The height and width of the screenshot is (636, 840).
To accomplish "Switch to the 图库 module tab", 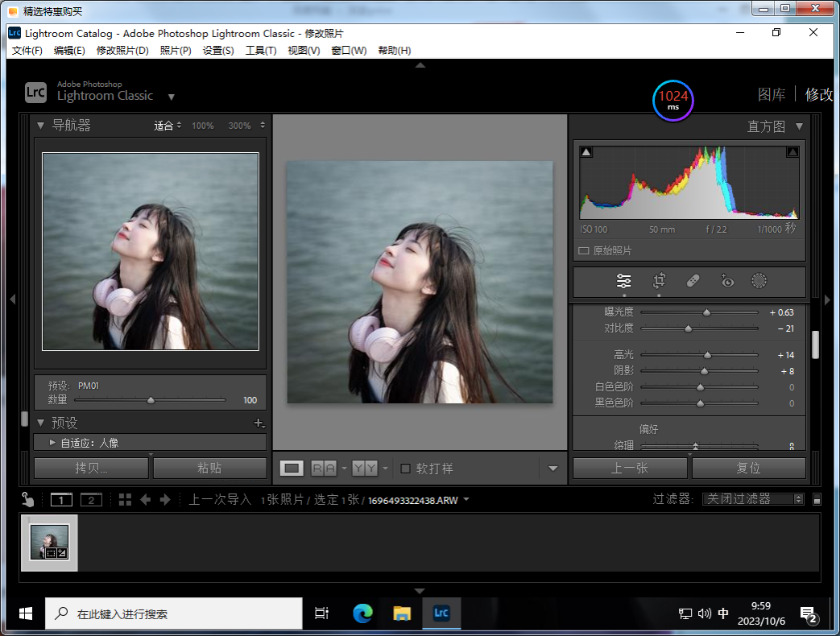I will coord(772,94).
